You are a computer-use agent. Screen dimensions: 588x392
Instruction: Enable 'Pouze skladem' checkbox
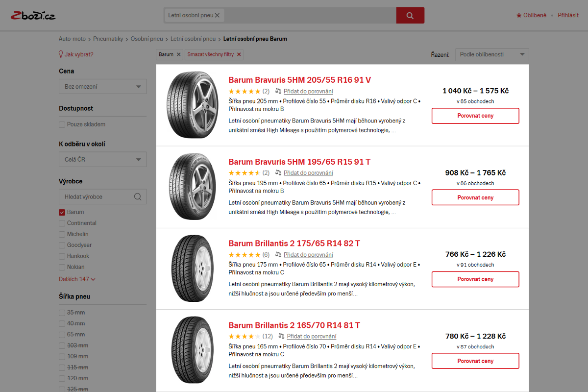(x=62, y=124)
